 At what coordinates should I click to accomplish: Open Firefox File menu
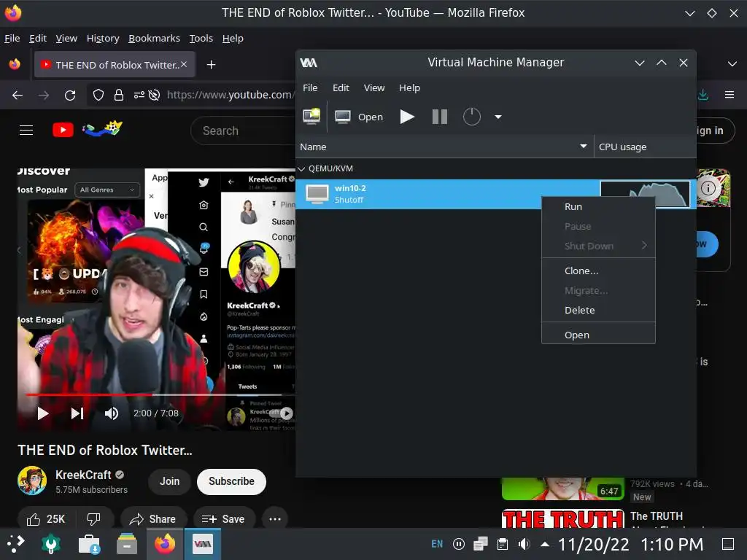(12, 38)
